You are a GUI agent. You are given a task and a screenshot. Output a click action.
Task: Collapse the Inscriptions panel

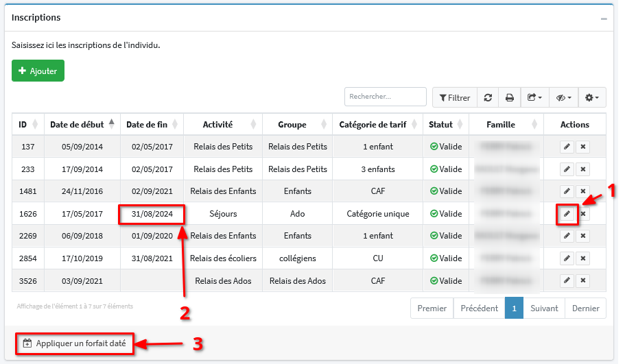pos(604,19)
